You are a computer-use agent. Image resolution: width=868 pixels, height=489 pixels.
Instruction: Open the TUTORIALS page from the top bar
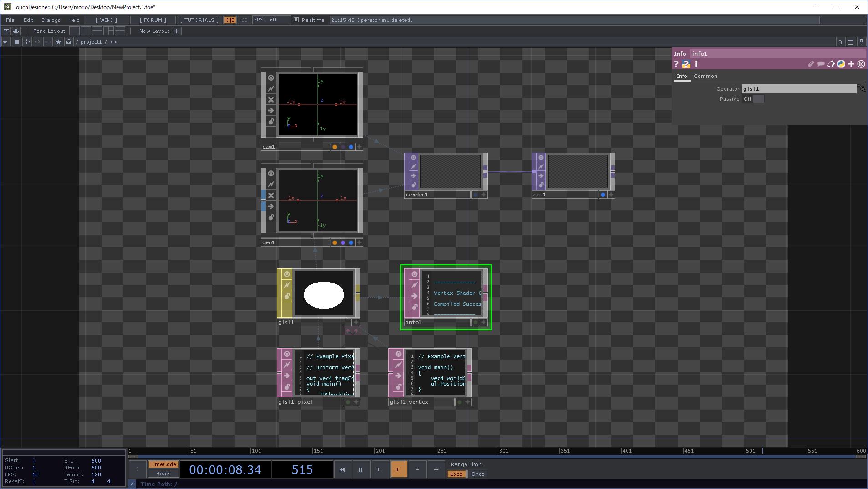pos(198,20)
